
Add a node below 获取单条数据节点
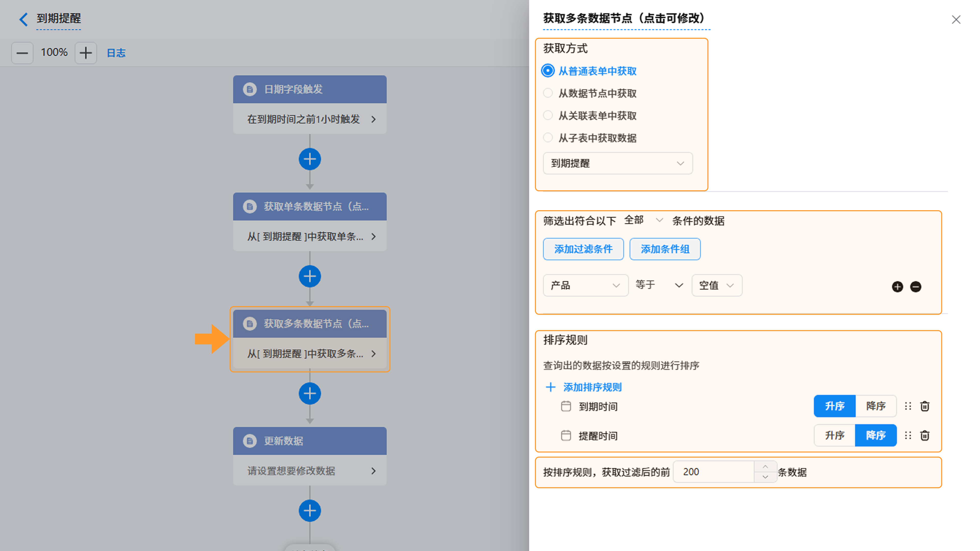(x=310, y=277)
